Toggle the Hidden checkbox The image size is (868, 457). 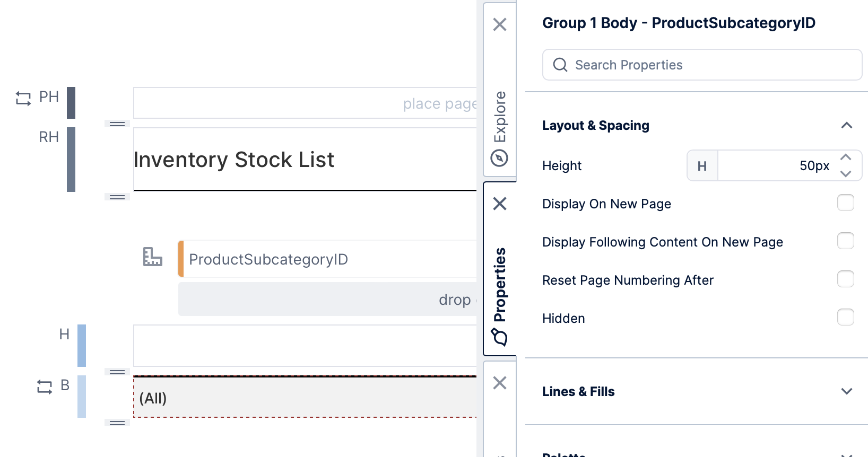[x=845, y=317]
